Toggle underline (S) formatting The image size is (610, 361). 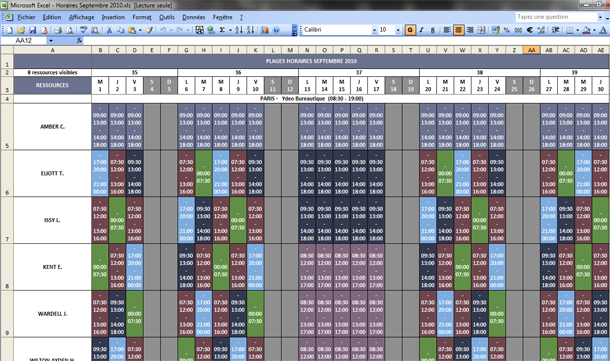(x=433, y=30)
